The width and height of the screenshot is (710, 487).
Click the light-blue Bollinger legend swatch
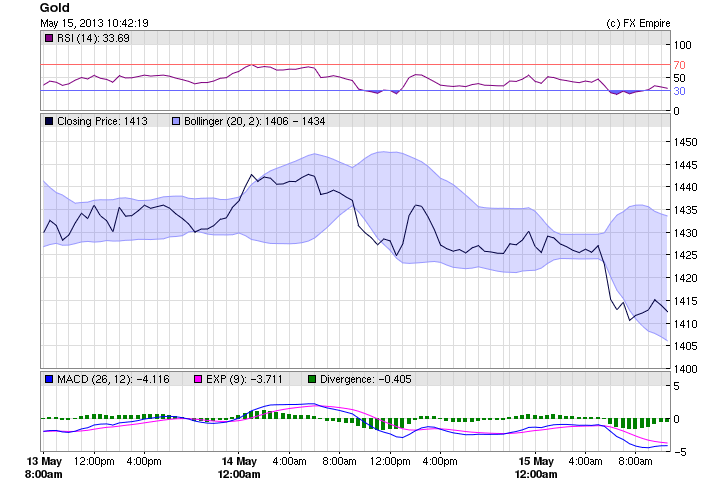coord(176,121)
